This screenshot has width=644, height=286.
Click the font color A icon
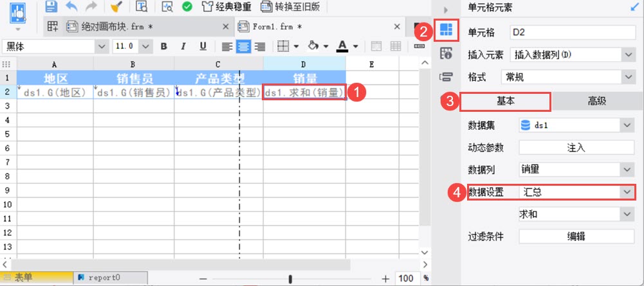click(342, 46)
